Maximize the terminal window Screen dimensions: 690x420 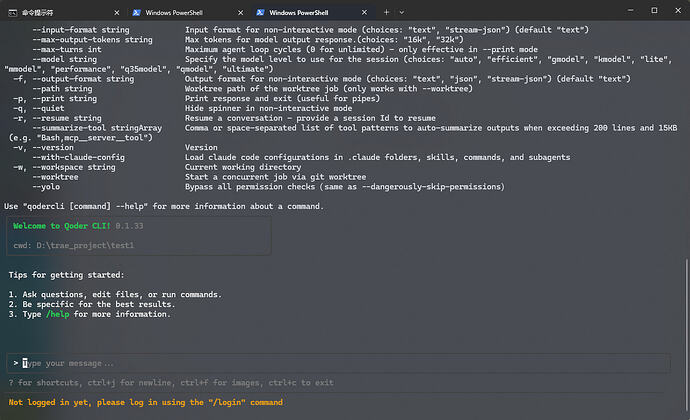pyautogui.click(x=654, y=10)
